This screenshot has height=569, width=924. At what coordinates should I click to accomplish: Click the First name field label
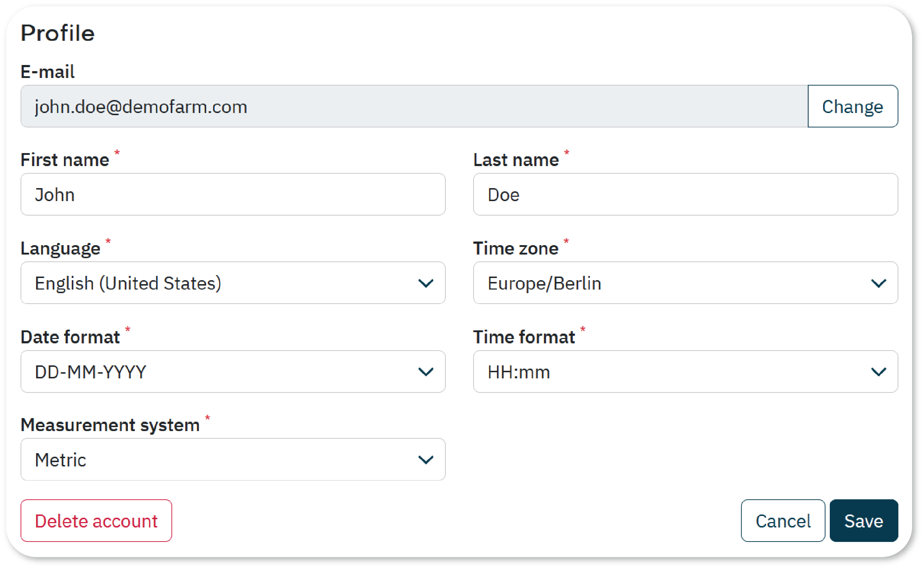click(65, 160)
